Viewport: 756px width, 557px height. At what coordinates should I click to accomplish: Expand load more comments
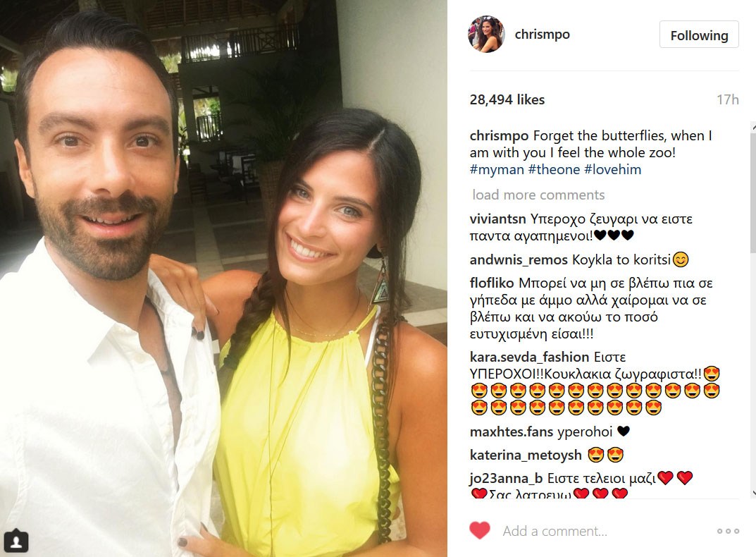(x=538, y=195)
